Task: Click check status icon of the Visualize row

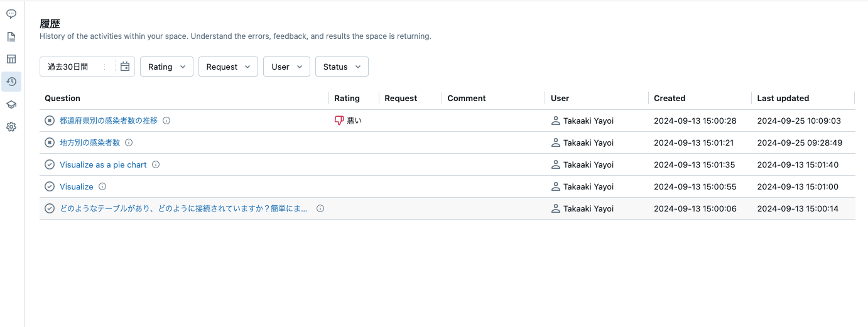Action: click(x=50, y=186)
